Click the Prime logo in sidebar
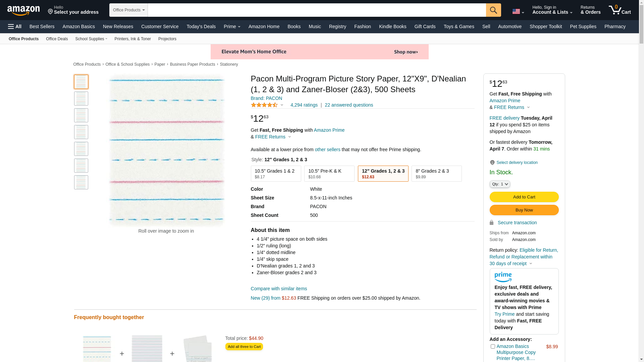Screen dimensions: 644x362 tap(503, 277)
